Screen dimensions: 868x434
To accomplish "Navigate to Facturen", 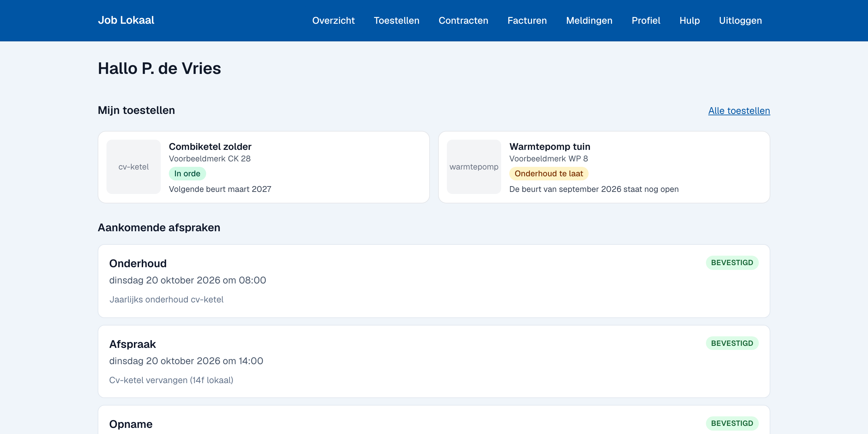I will point(527,21).
